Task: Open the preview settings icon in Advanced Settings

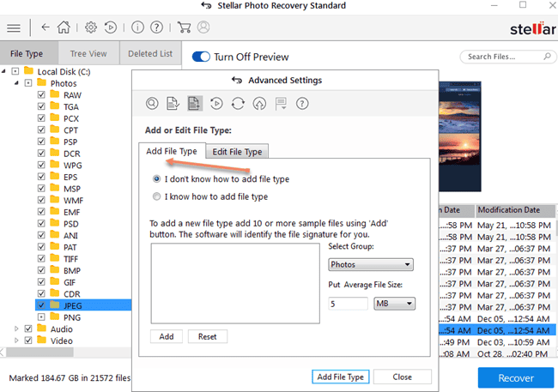Action: pyautogui.click(x=152, y=104)
